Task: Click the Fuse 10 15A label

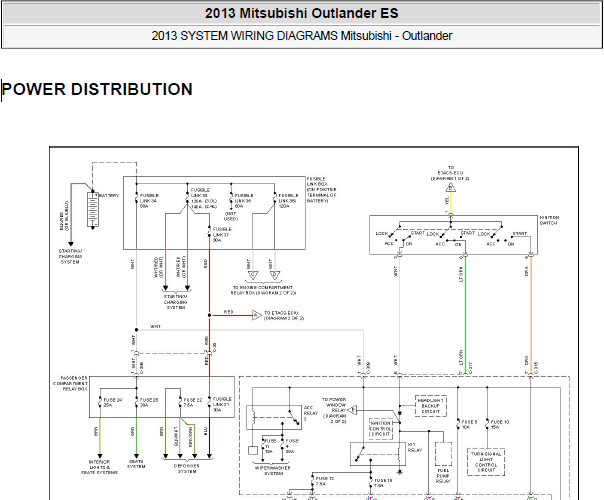Action: [500, 424]
